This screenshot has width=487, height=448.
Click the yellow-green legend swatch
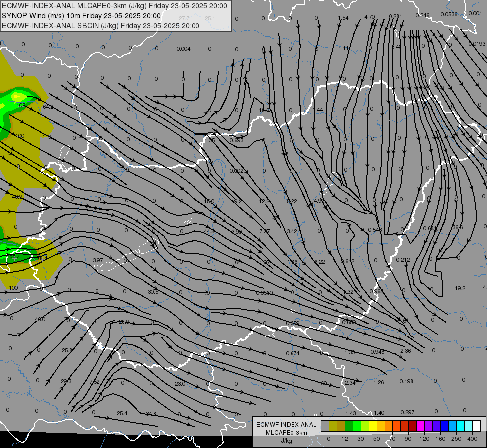[x=365, y=426]
